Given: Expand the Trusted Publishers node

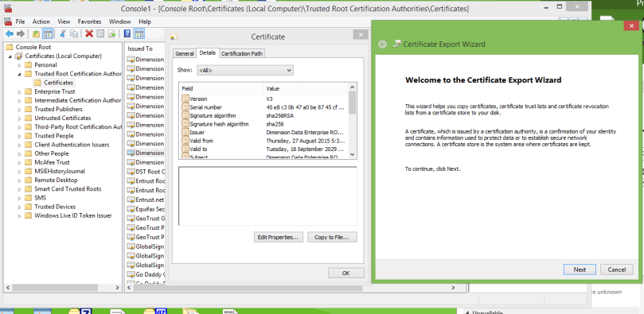Looking at the screenshot, I should 19,109.
